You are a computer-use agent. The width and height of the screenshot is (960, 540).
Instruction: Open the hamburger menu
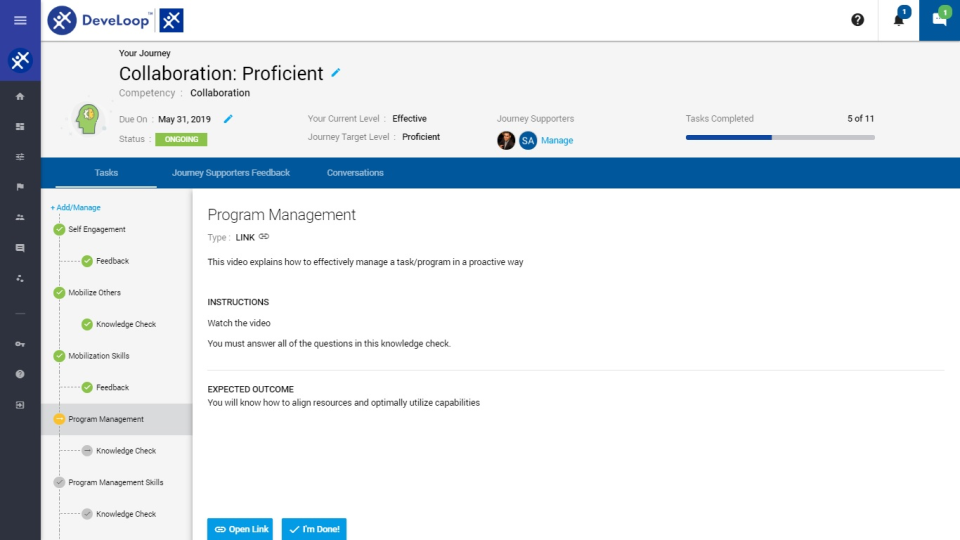pyautogui.click(x=20, y=20)
